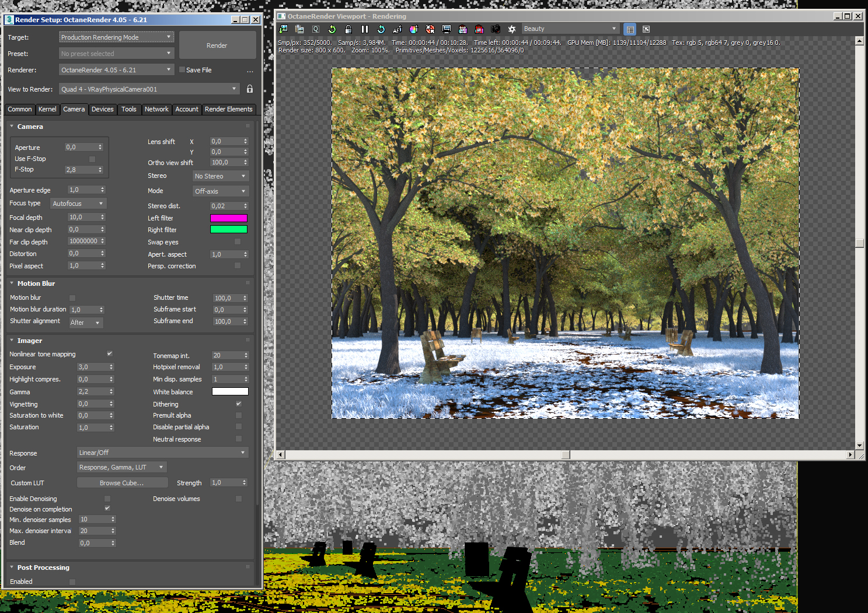The image size is (868, 613).
Task: Open the Beauty render pass dropdown
Action: click(x=570, y=29)
